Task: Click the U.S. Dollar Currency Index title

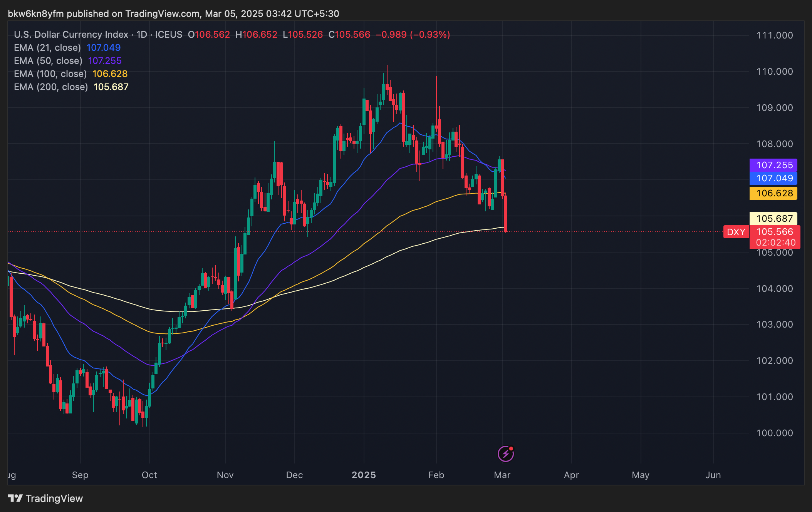Action: (x=71, y=35)
